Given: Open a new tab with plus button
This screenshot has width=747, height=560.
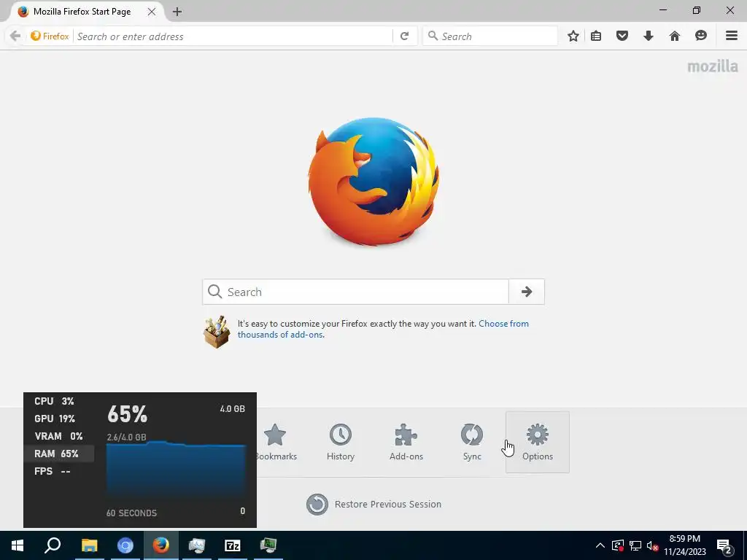Looking at the screenshot, I should [177, 12].
